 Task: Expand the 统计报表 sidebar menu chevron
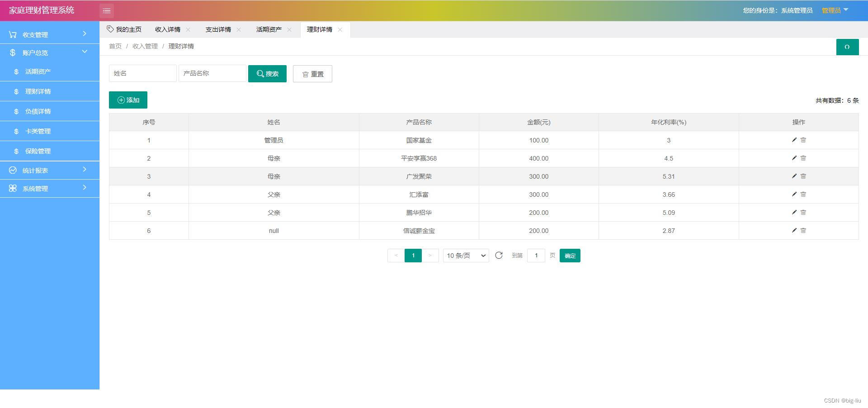click(x=85, y=170)
